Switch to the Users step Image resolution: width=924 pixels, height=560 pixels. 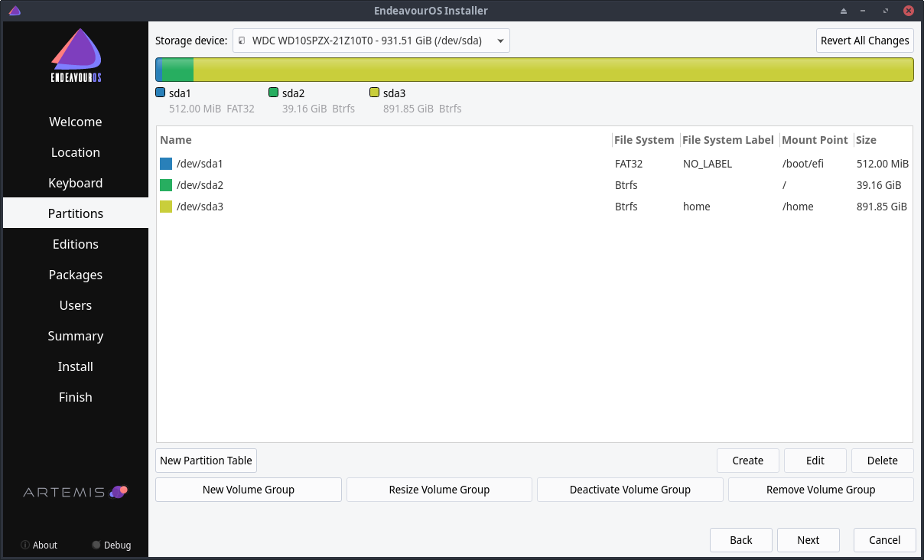(75, 305)
